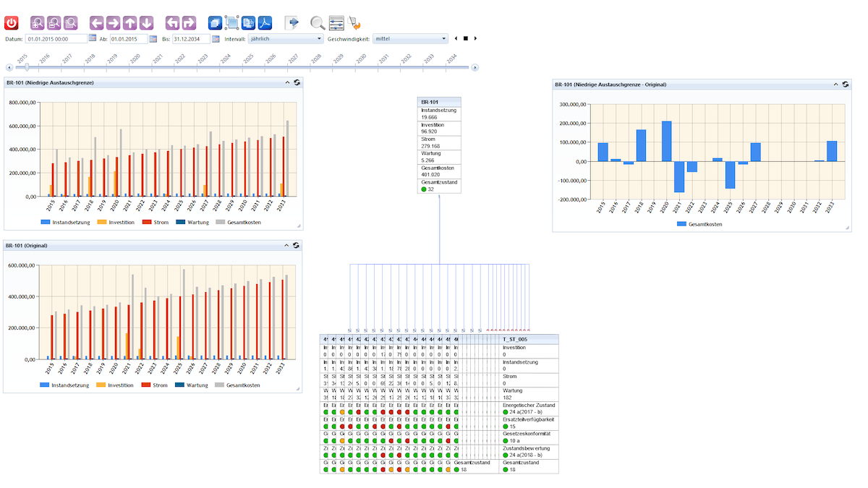Collapse the BR-101 (Original) panel
The width and height of the screenshot is (868, 488).
point(288,246)
